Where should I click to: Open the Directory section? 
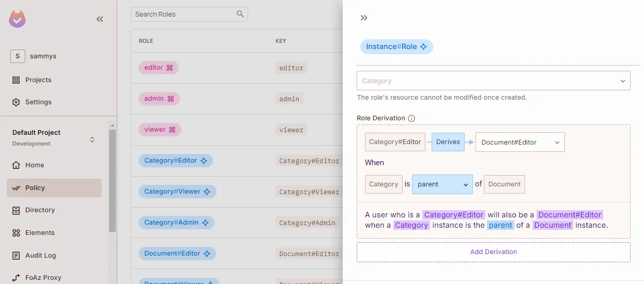40,210
